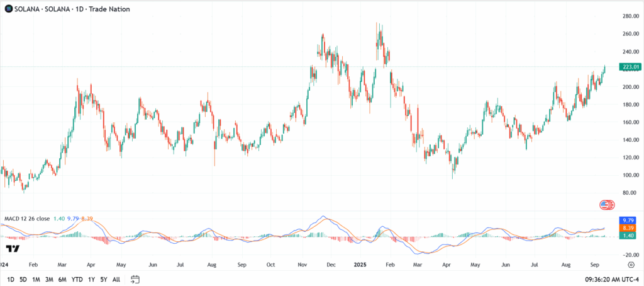Switch chart to 1Y range
The image size is (644, 286).
[x=92, y=278]
